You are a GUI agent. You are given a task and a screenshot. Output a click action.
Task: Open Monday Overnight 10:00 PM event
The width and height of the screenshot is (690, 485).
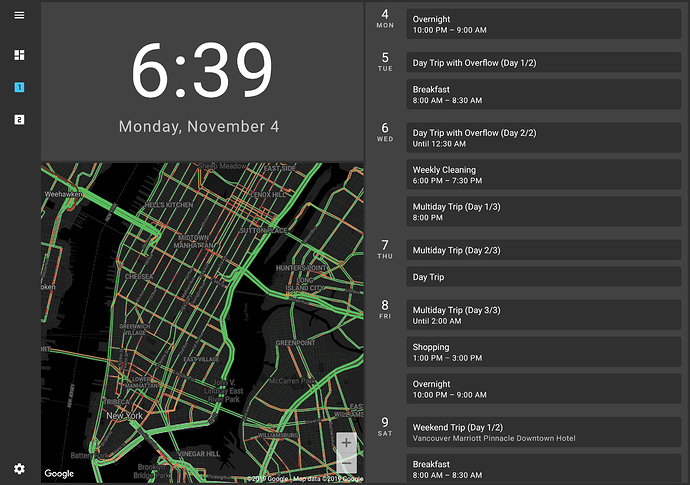543,24
